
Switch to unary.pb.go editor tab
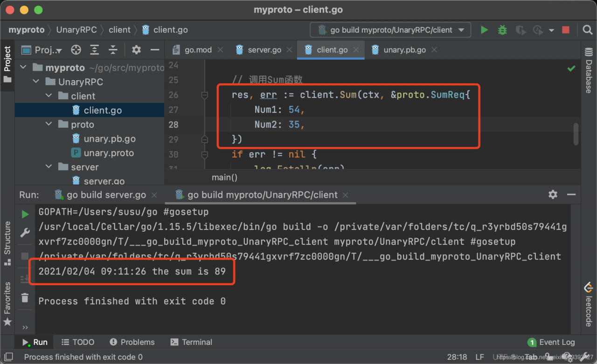click(x=404, y=50)
